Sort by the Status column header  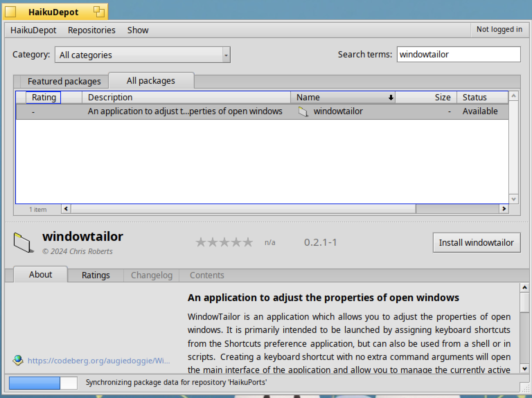[x=483, y=97]
